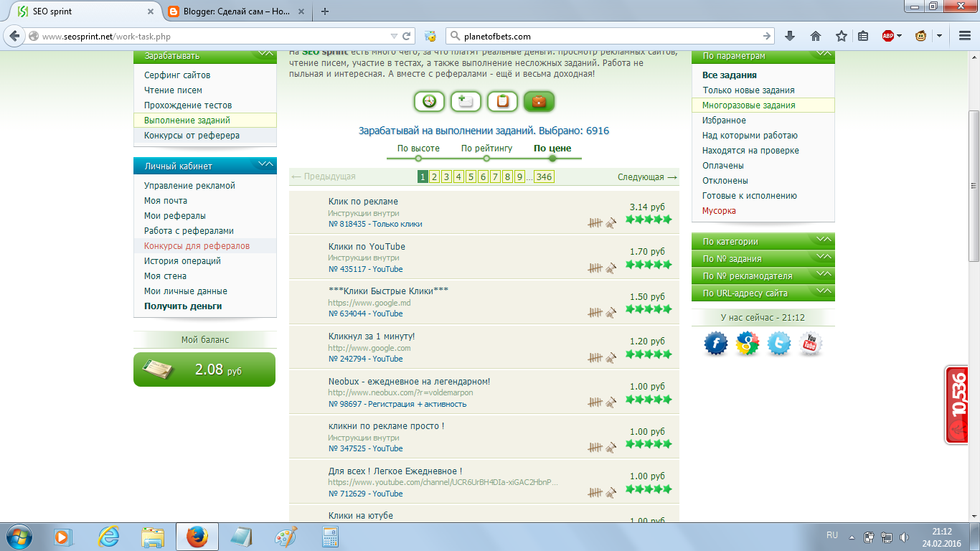Sort tasks by height "По высоте"
980x551 pixels.
tap(418, 149)
